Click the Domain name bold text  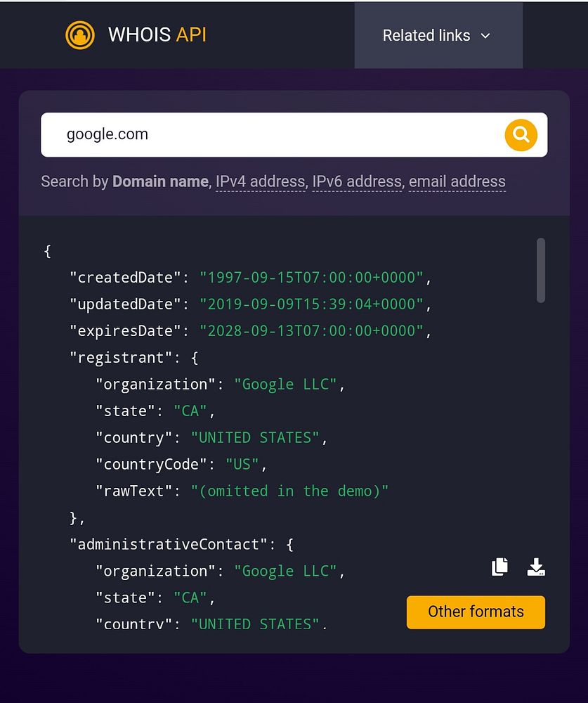coord(160,181)
